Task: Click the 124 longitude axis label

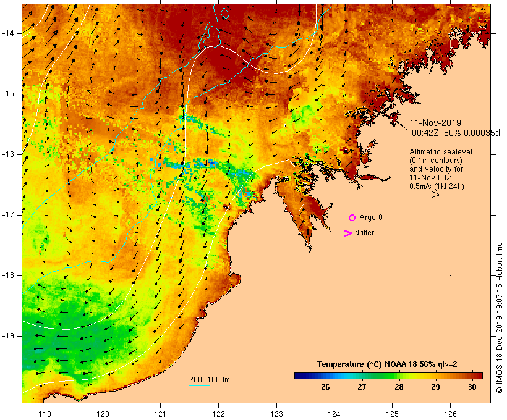Action: point(334,414)
